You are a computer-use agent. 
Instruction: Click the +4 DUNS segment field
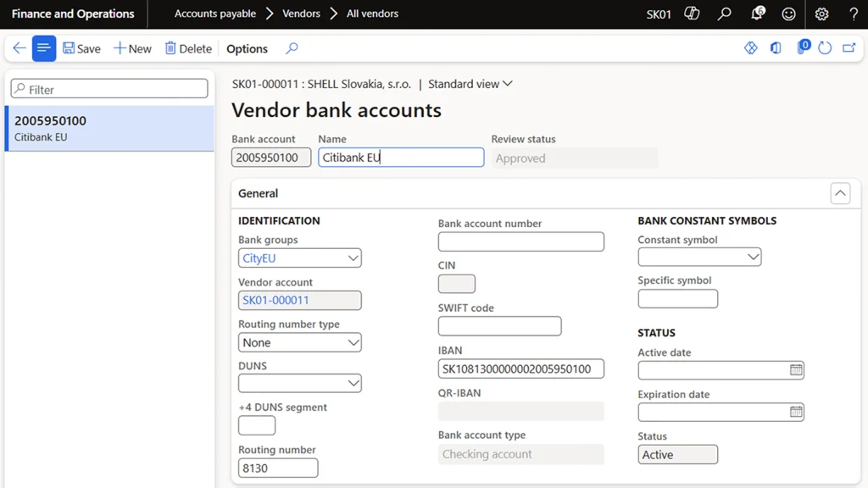pos(257,425)
